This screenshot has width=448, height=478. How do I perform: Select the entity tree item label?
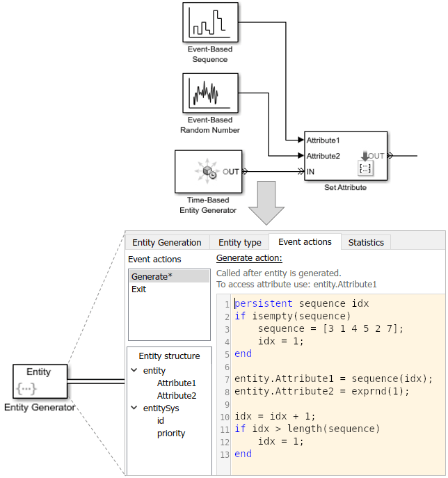tap(154, 370)
